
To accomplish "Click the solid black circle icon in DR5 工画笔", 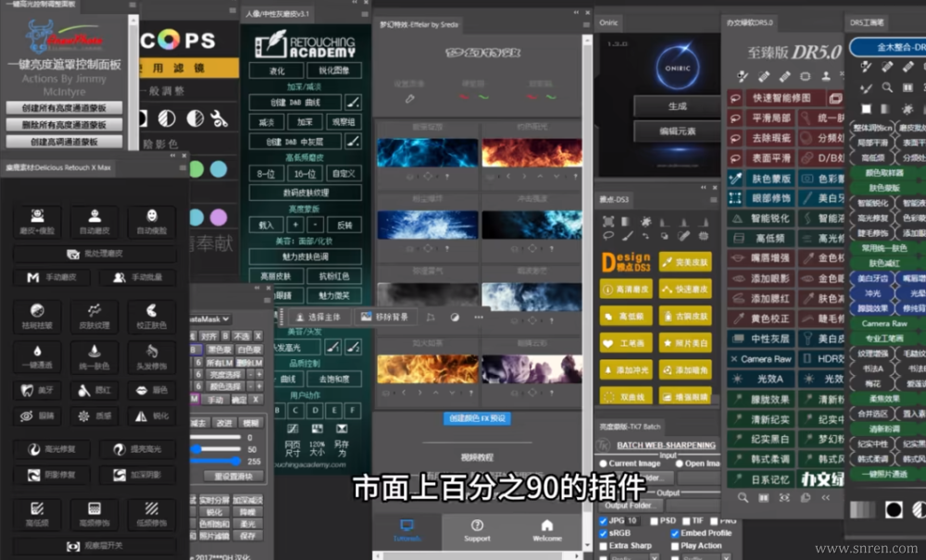I will coord(894,509).
